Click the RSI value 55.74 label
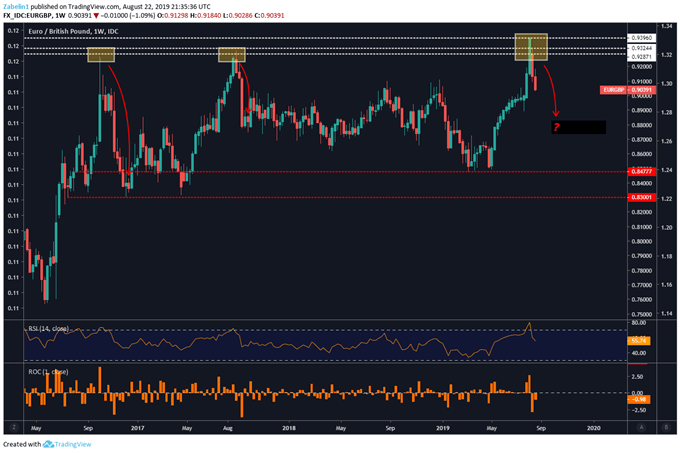The image size is (680, 453). tap(638, 341)
